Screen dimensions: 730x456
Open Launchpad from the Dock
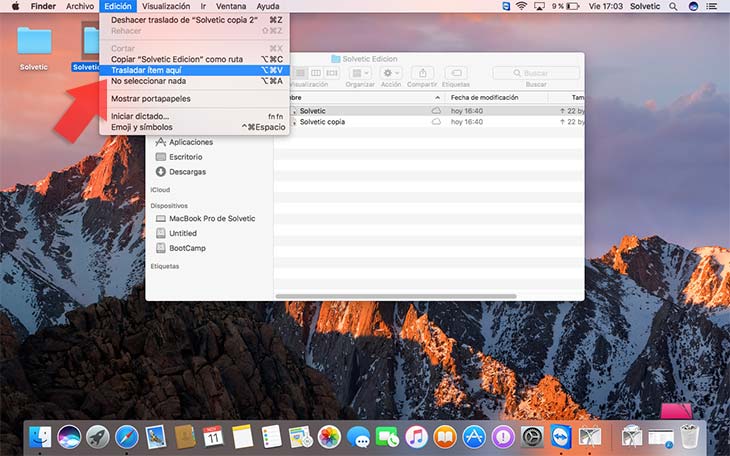point(98,437)
